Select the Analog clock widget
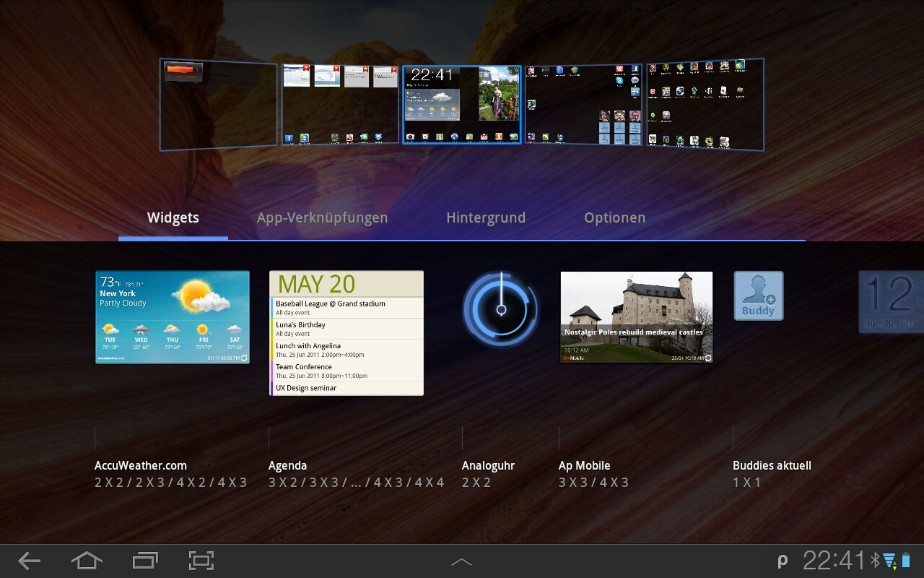The image size is (924, 578). [x=500, y=309]
